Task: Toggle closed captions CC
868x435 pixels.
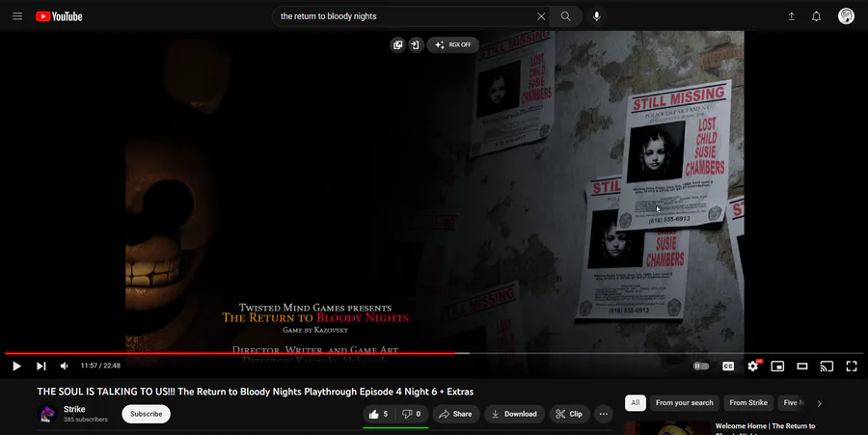Action: click(x=728, y=366)
